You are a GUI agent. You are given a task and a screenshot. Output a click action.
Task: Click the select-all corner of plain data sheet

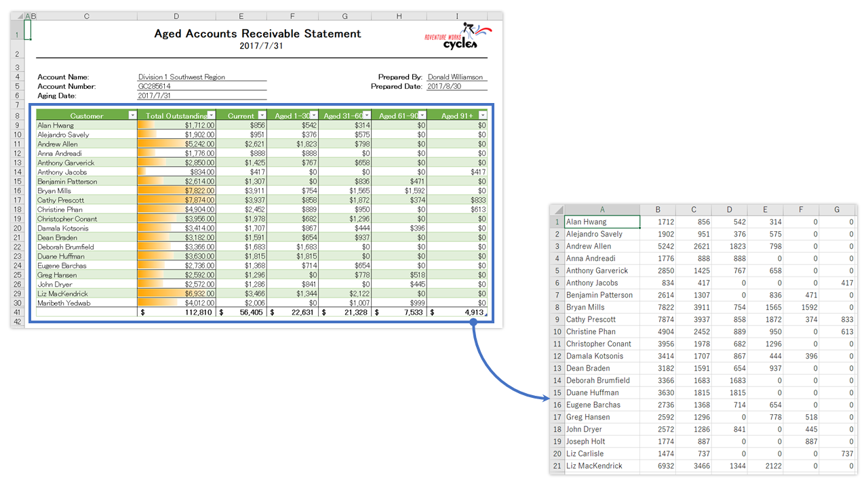point(557,210)
